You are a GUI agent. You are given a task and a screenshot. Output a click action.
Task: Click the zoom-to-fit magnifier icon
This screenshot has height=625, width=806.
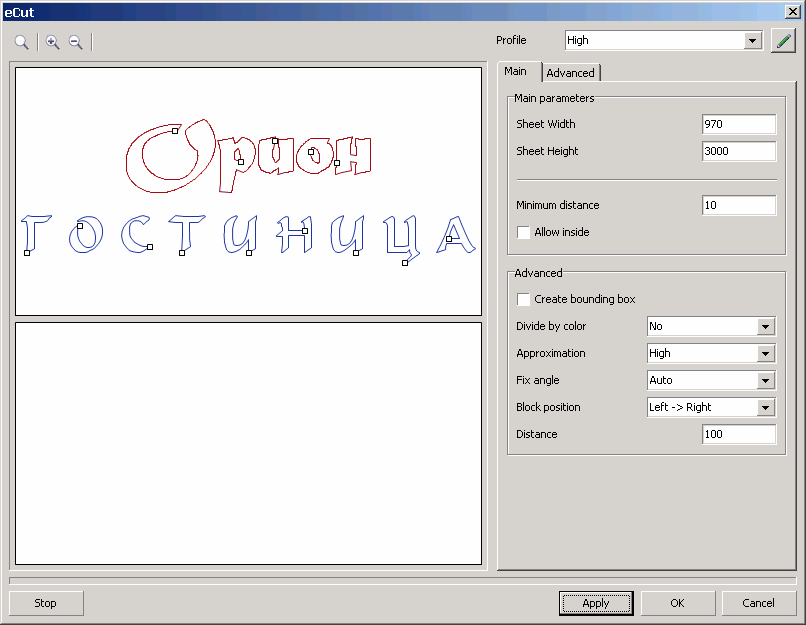(22, 42)
